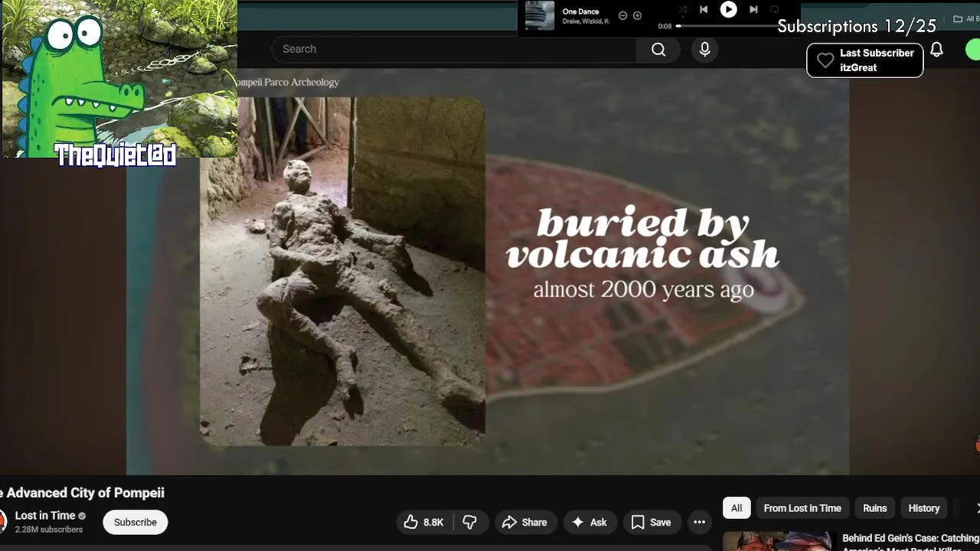
Task: Toggle shuffle in the music player
Action: click(682, 10)
